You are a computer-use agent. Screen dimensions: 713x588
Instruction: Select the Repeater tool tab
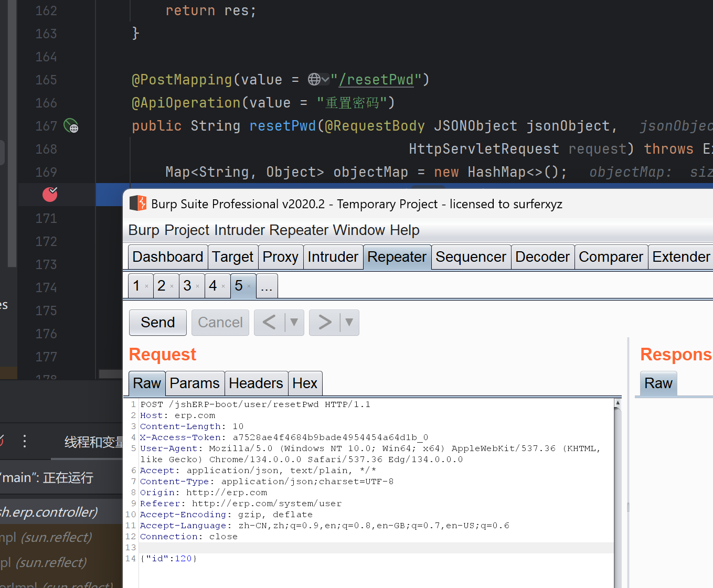[397, 257]
